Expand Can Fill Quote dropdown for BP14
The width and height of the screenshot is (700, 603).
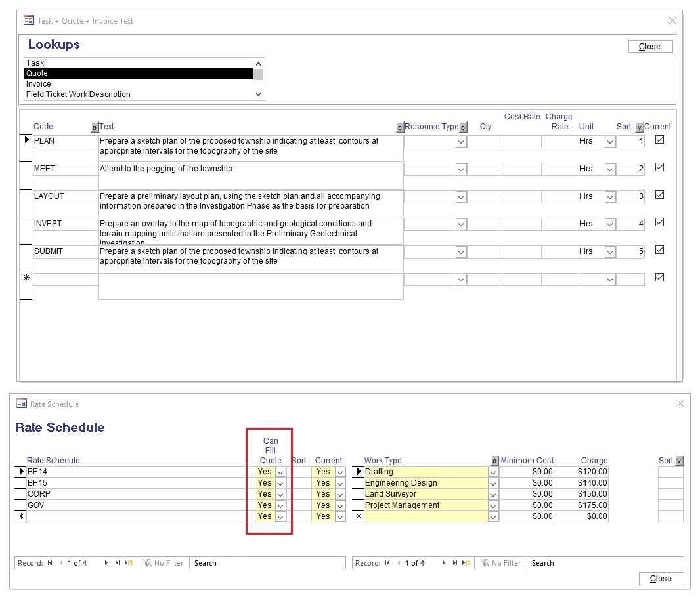click(x=280, y=472)
